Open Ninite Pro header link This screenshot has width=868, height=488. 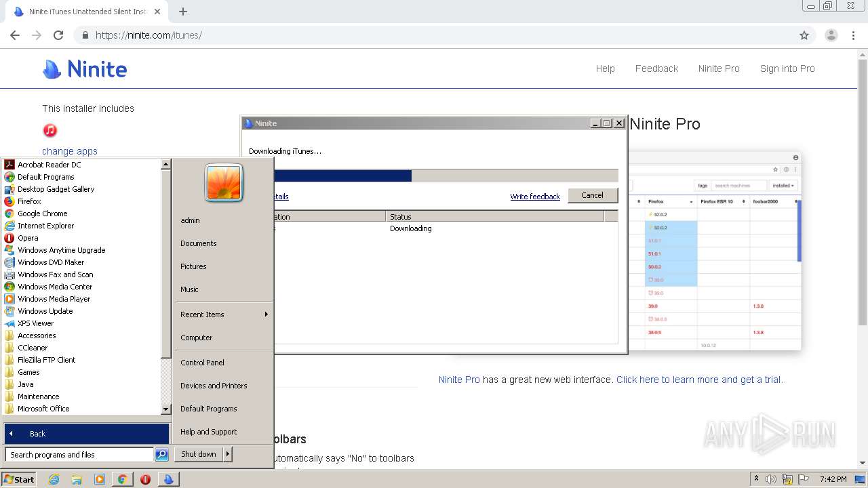[x=719, y=68]
